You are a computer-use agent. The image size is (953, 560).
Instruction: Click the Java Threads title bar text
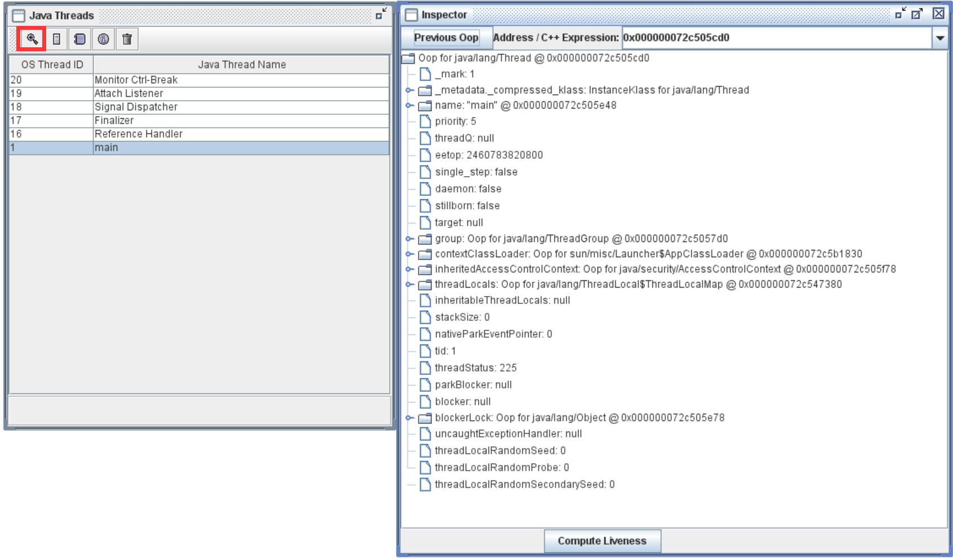coord(61,15)
